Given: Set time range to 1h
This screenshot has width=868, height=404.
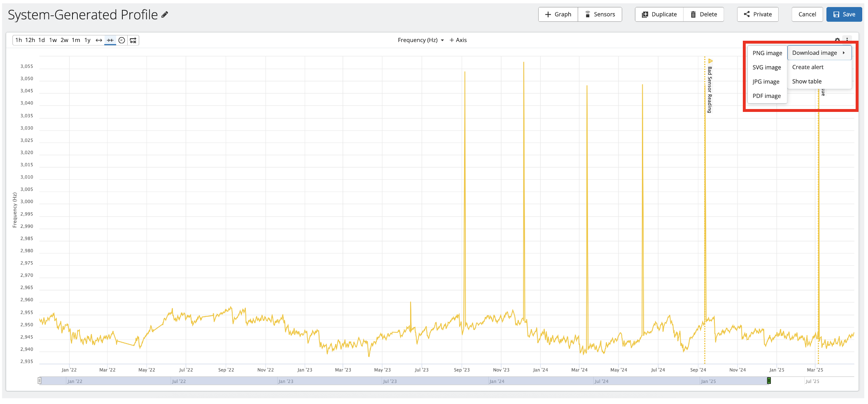Looking at the screenshot, I should point(19,40).
